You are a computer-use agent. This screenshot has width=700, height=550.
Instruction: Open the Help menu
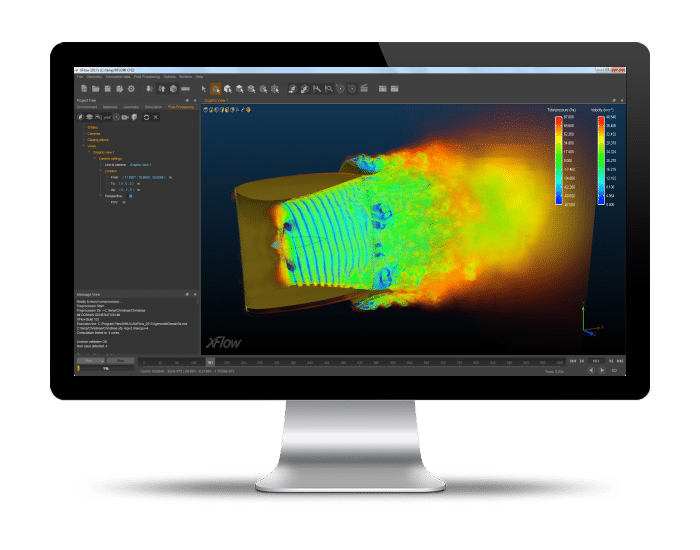[199, 77]
